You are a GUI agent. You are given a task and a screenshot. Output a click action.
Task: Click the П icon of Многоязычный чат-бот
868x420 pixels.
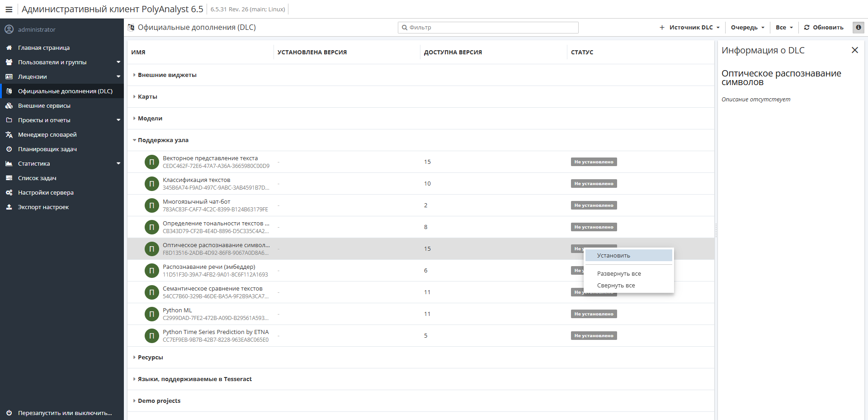152,205
